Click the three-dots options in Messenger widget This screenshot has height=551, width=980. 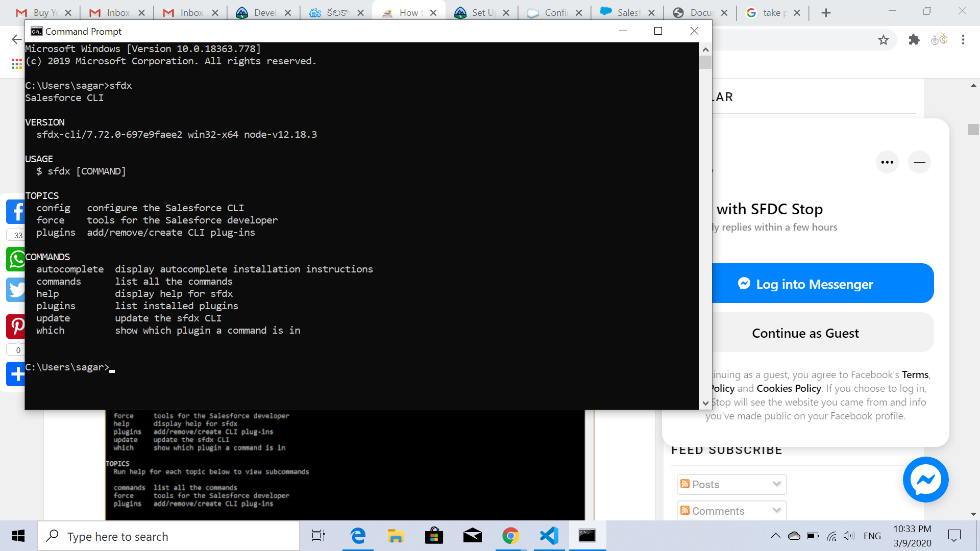(x=887, y=162)
